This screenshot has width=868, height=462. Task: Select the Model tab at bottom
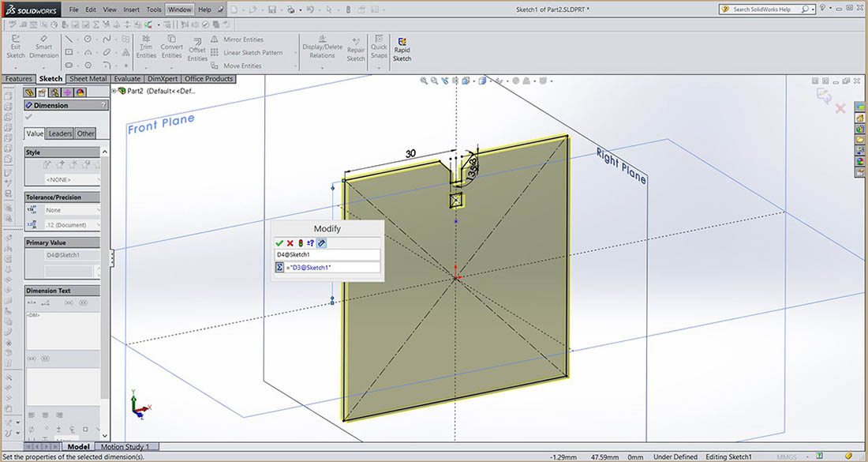[x=78, y=446]
